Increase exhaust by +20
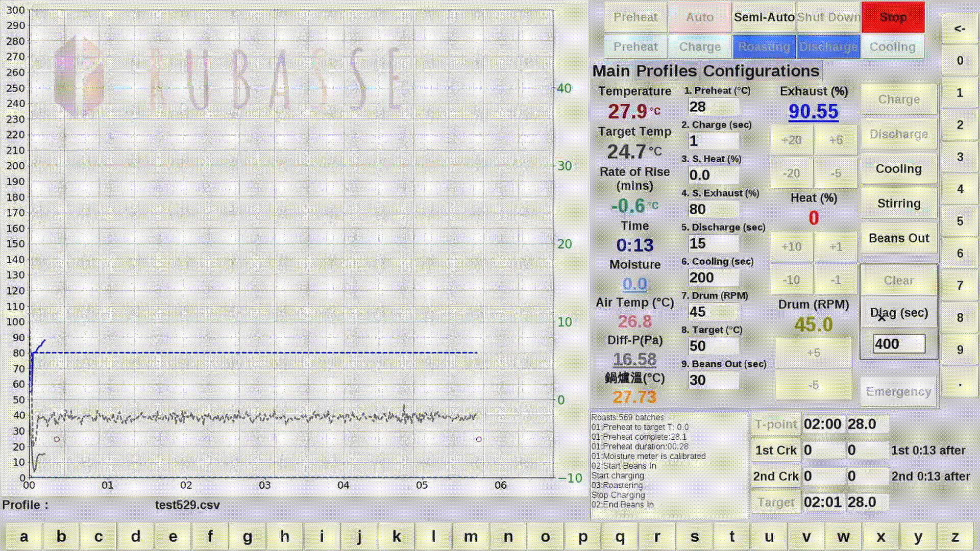980x551 pixels. [x=791, y=140]
